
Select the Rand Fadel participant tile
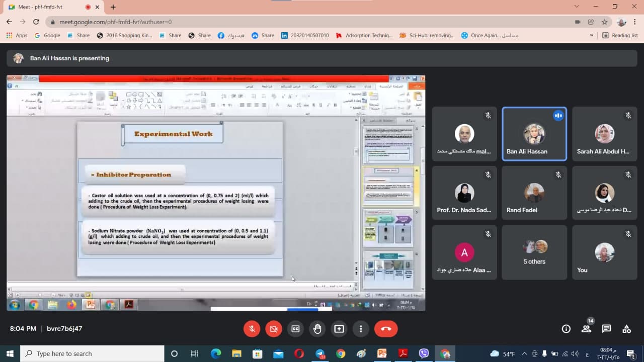coord(534,193)
